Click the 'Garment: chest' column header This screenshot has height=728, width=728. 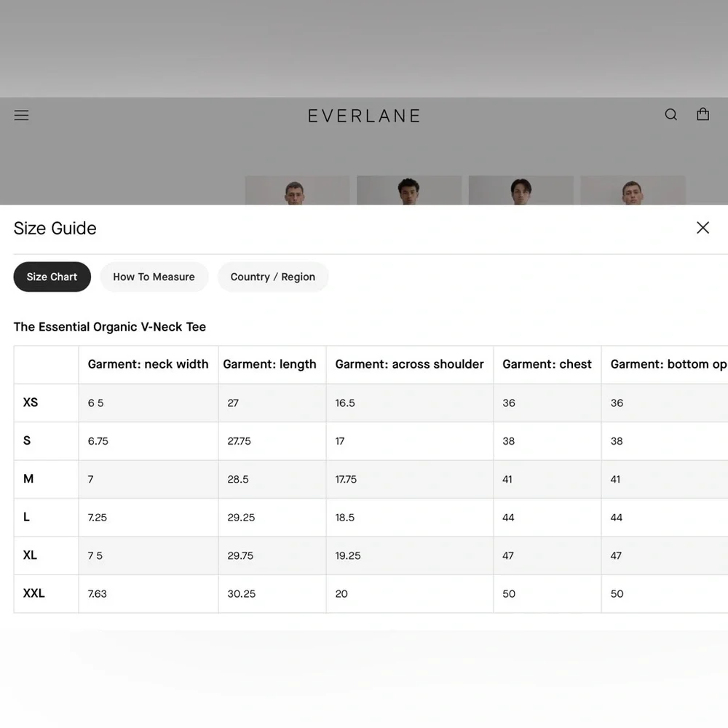pyautogui.click(x=547, y=365)
